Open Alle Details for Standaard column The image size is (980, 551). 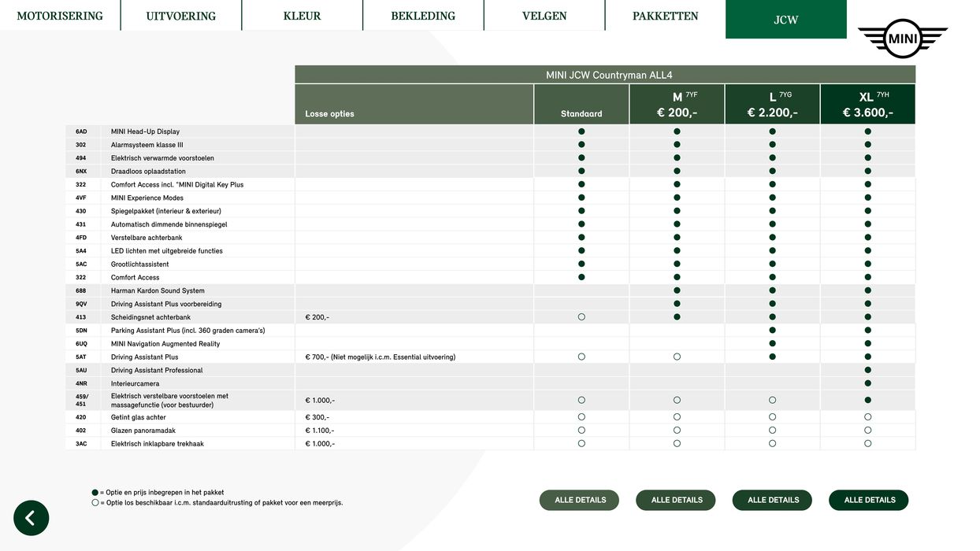[580, 500]
